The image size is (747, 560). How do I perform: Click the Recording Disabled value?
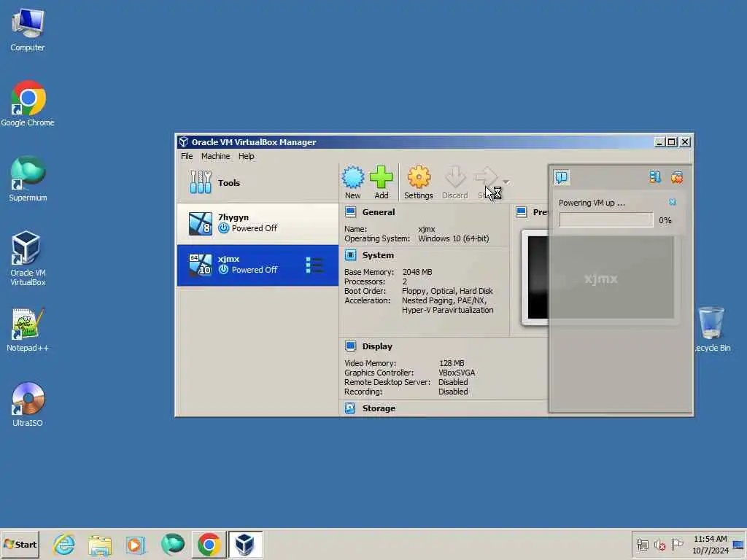tap(453, 392)
